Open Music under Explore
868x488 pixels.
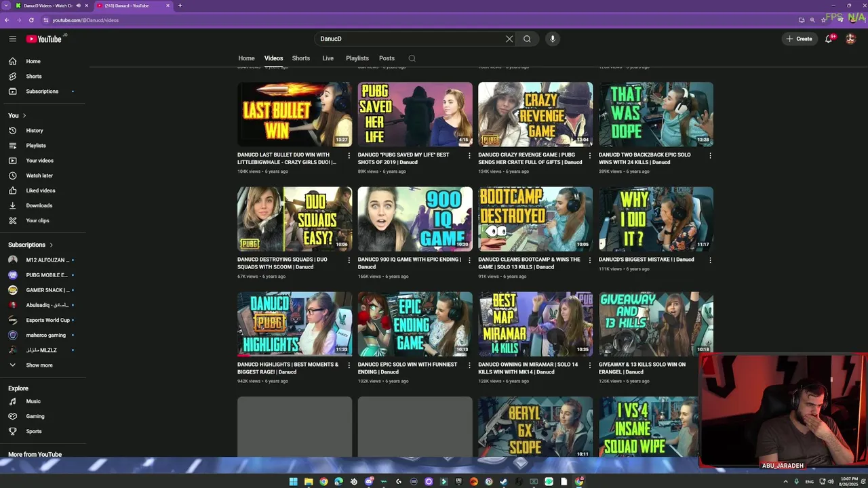[45, 401]
